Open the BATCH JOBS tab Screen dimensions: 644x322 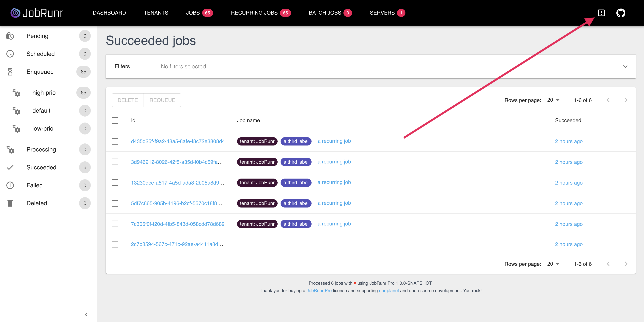tap(326, 13)
